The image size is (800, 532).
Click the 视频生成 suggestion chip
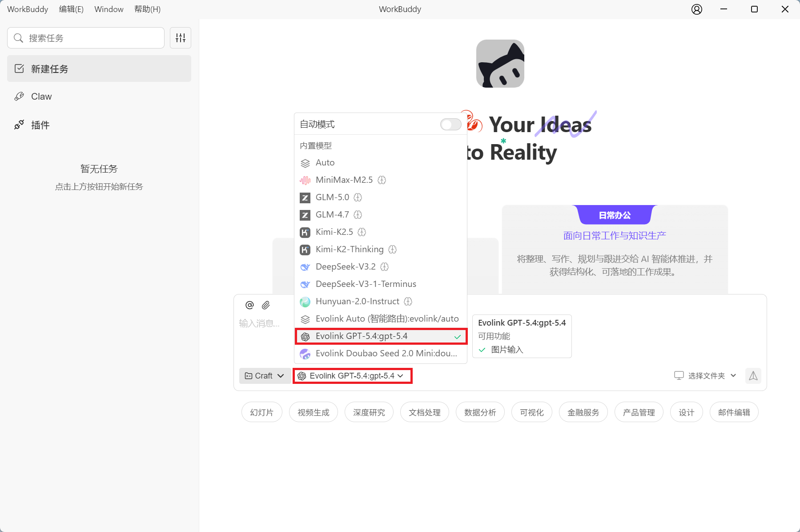point(314,412)
